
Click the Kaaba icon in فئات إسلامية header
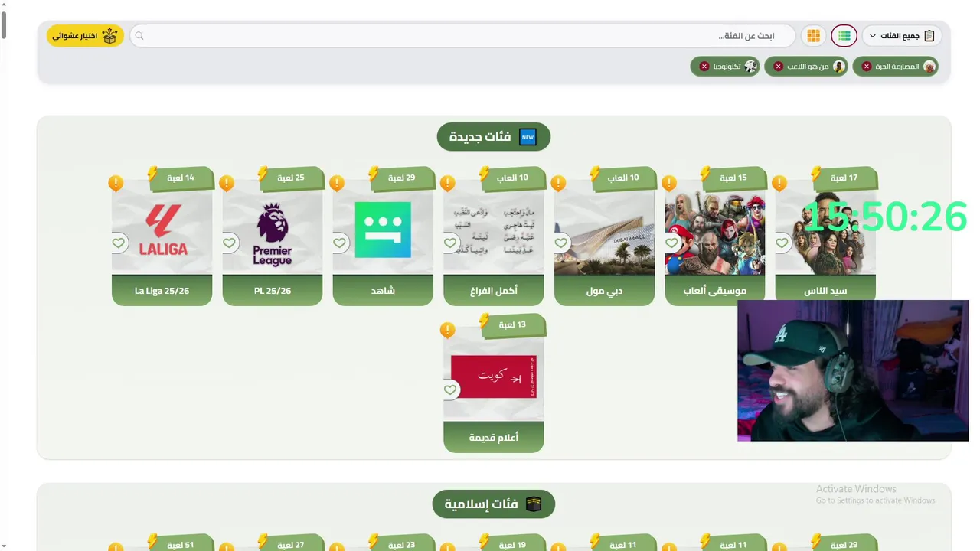click(534, 504)
